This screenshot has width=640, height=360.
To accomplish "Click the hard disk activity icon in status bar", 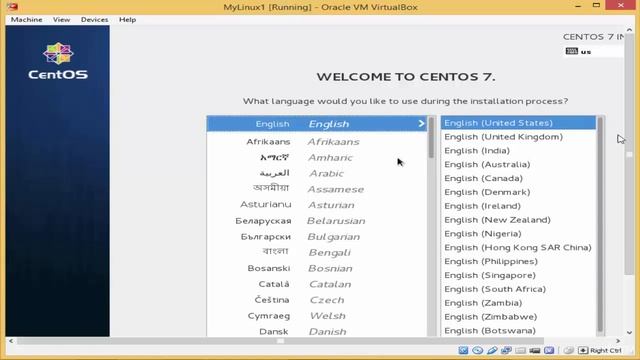I will click(x=463, y=350).
